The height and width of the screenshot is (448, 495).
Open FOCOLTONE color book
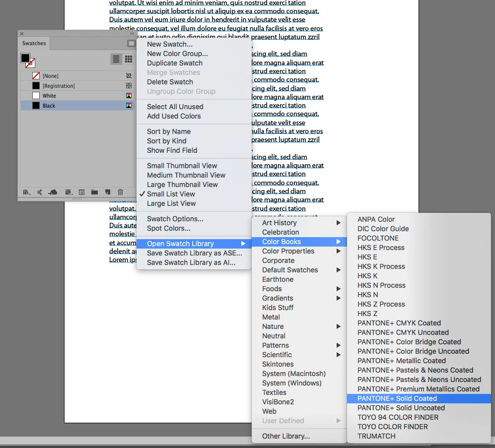[419, 238]
